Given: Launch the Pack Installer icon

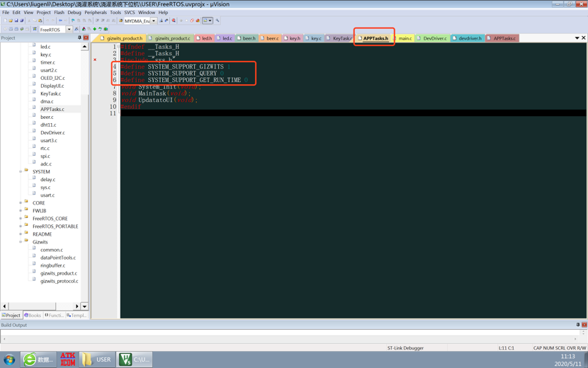Looking at the screenshot, I should click(x=106, y=29).
